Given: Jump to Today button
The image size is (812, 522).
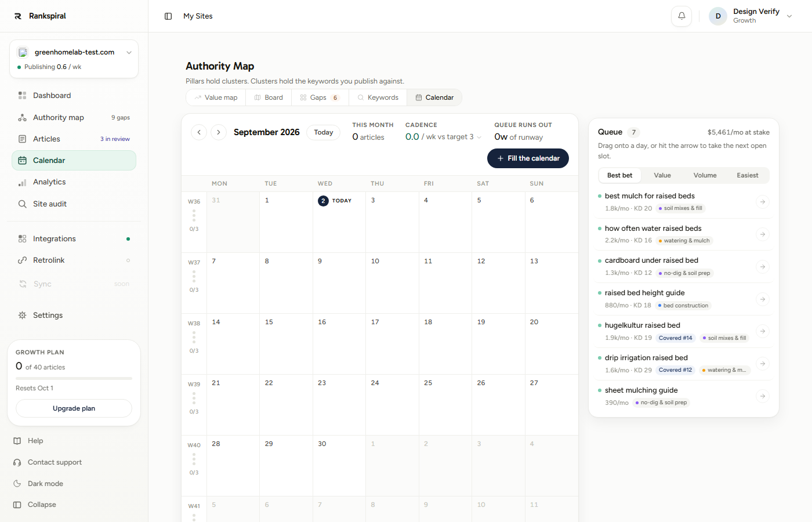Looking at the screenshot, I should coord(324,132).
